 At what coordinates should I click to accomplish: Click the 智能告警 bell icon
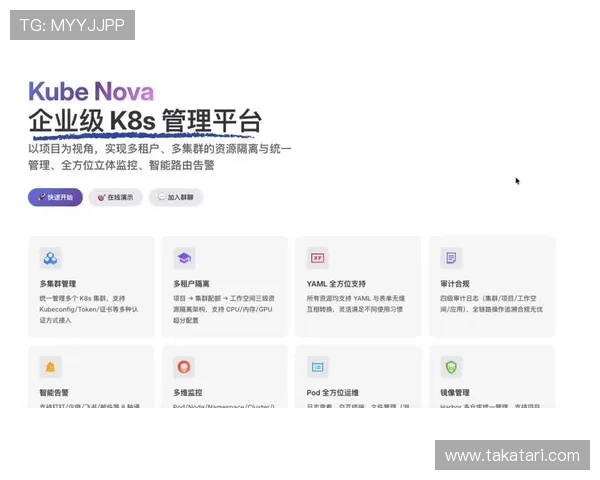coord(51,367)
